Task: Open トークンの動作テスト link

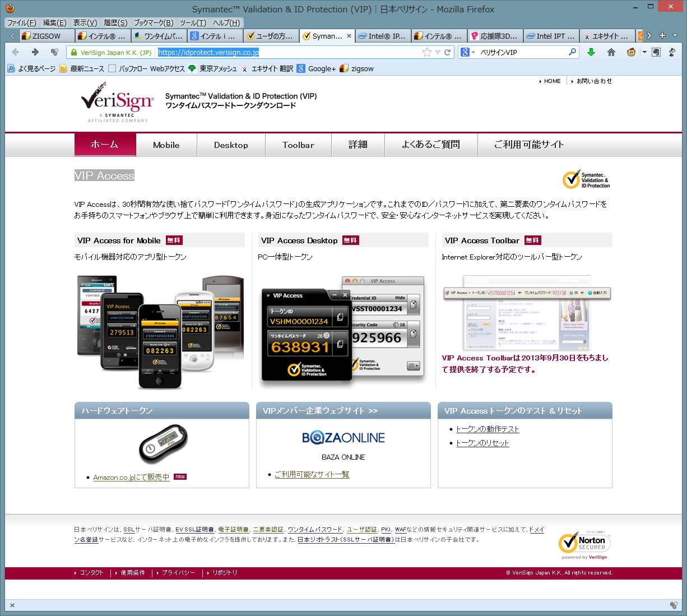Action: coord(488,429)
